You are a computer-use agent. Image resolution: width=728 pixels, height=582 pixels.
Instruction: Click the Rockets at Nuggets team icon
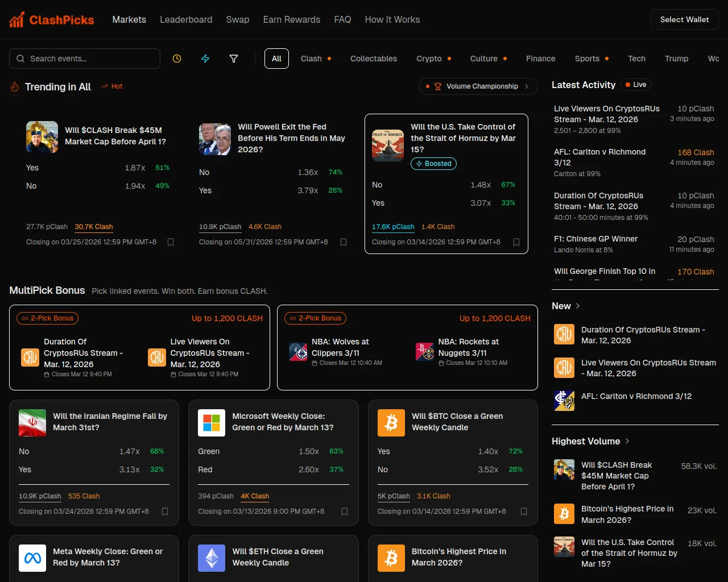click(x=425, y=352)
